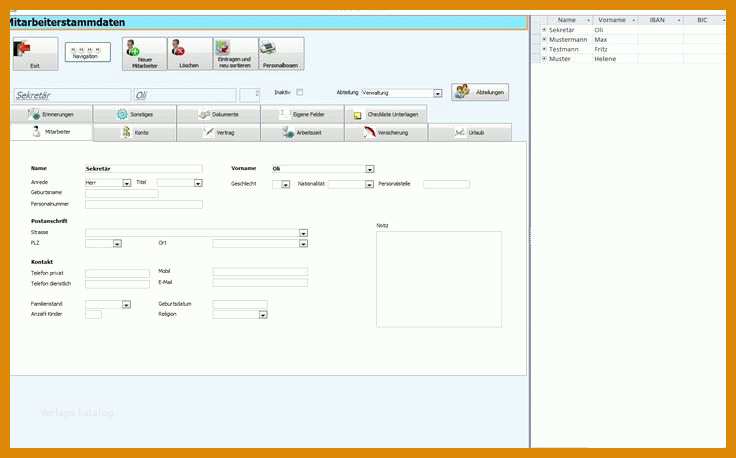Open the Vorname dropdown showing Oli

[x=370, y=169]
